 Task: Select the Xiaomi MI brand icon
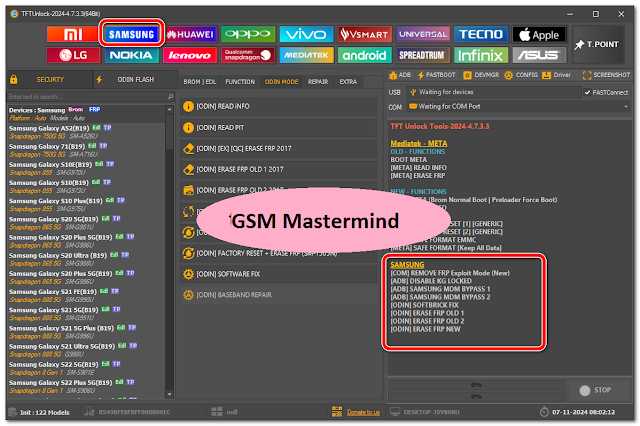(x=73, y=34)
